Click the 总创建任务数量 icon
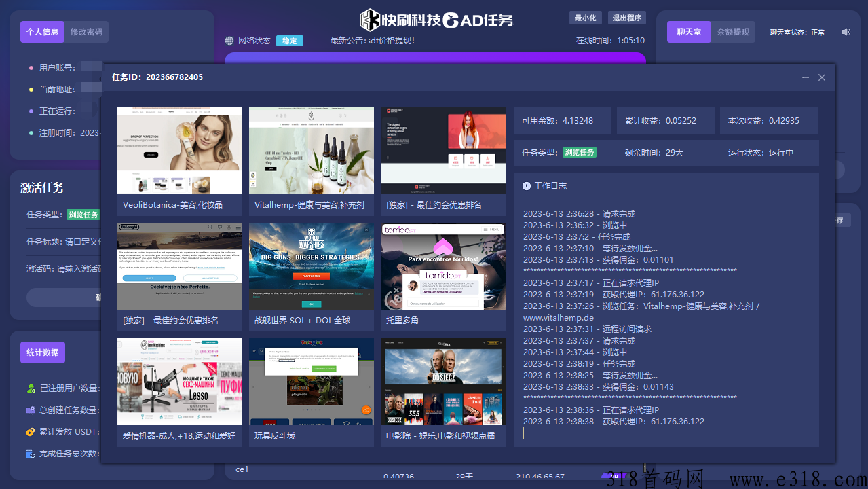The width and height of the screenshot is (868, 489). (x=31, y=410)
